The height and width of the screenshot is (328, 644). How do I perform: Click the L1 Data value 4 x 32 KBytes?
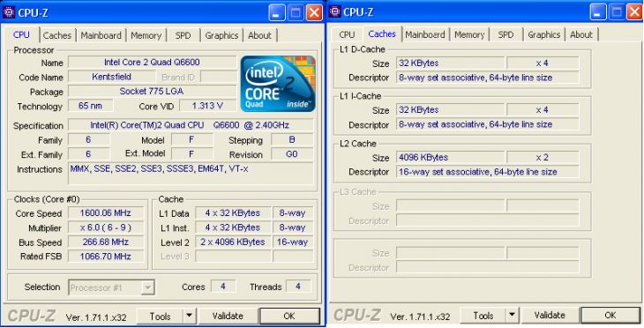(233, 213)
